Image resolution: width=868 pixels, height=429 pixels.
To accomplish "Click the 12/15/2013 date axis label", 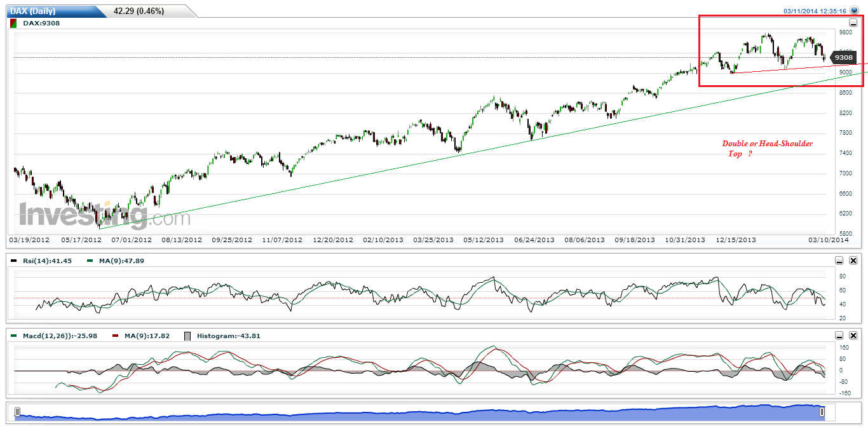I will tap(736, 240).
